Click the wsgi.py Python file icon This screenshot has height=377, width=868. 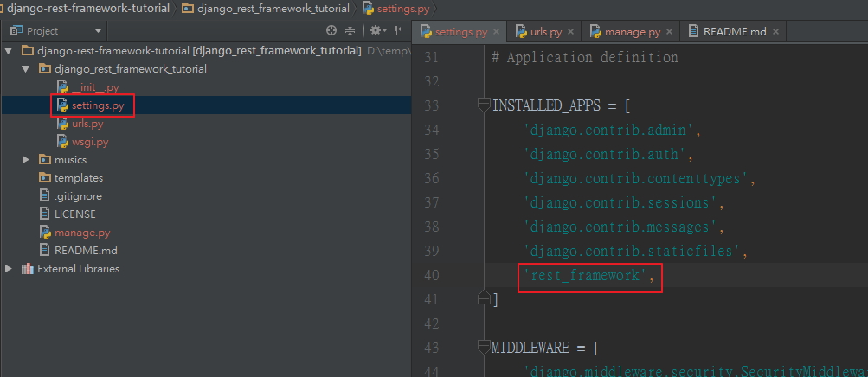(x=62, y=142)
